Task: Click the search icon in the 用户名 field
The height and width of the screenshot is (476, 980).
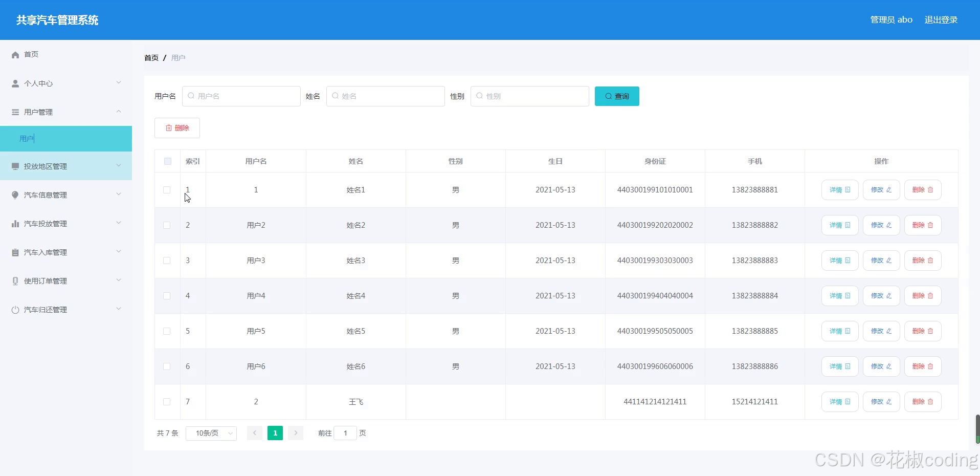Action: coord(191,96)
